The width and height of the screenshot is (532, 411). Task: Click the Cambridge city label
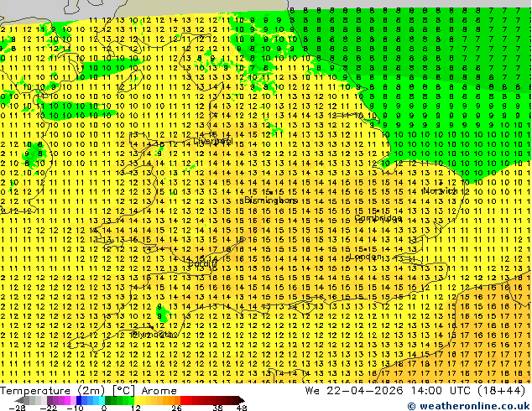tap(378, 218)
